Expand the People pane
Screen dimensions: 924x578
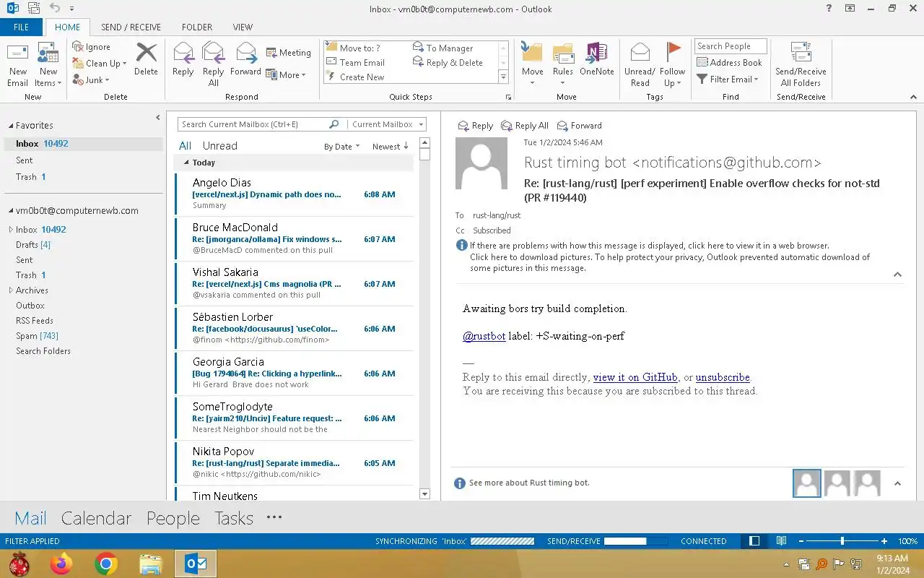click(x=897, y=483)
